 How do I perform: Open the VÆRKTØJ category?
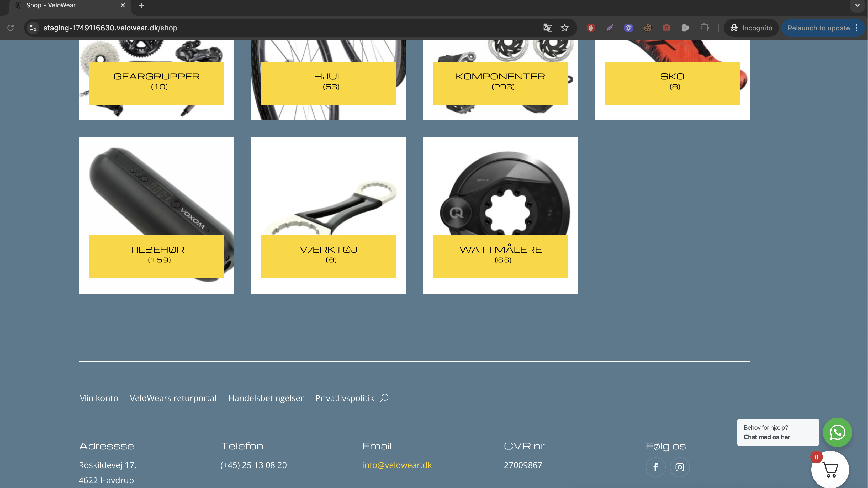click(x=329, y=257)
